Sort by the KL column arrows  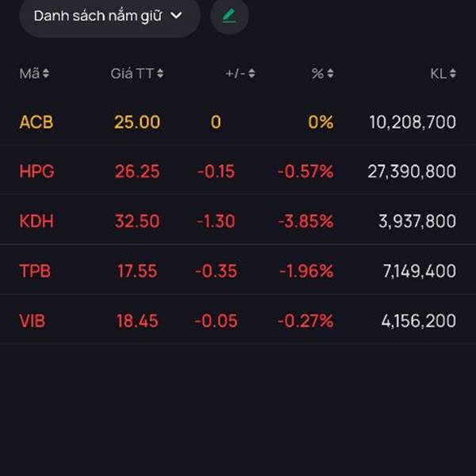coord(452,74)
